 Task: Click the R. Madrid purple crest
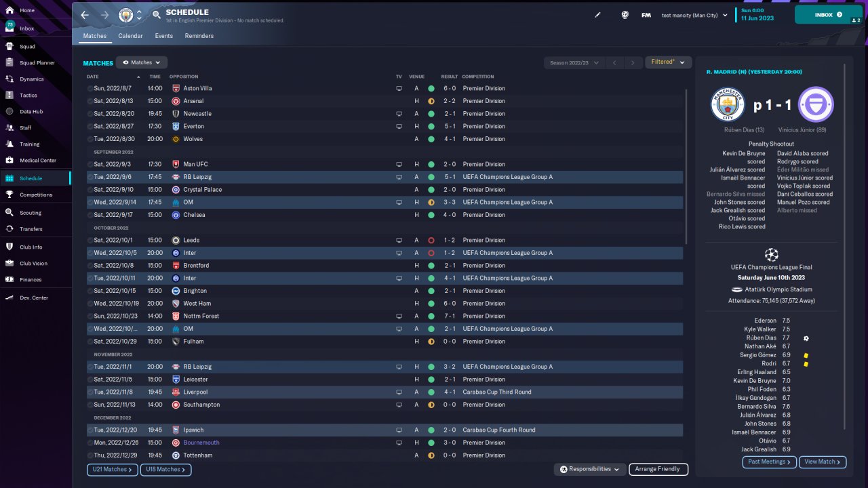point(816,104)
